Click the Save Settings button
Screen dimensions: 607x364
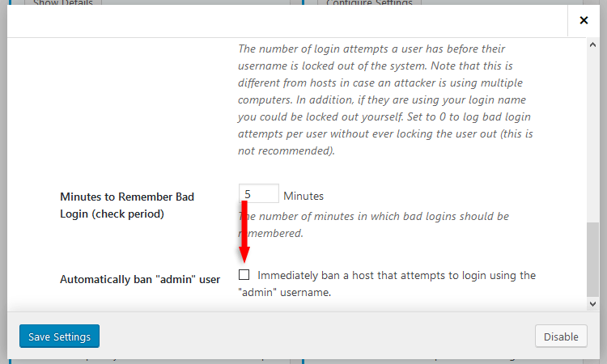click(59, 336)
